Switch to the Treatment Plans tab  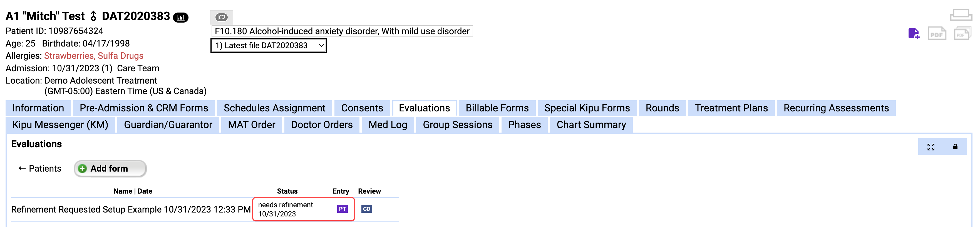click(731, 108)
